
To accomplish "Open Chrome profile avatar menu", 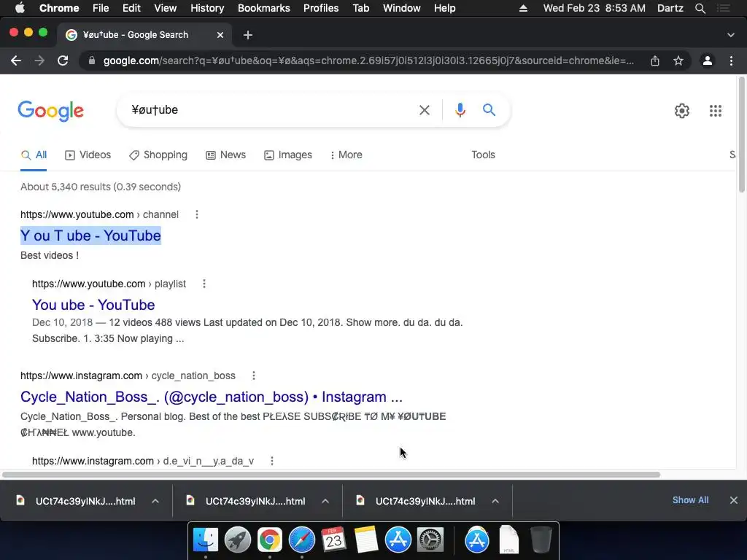I will tap(708, 61).
